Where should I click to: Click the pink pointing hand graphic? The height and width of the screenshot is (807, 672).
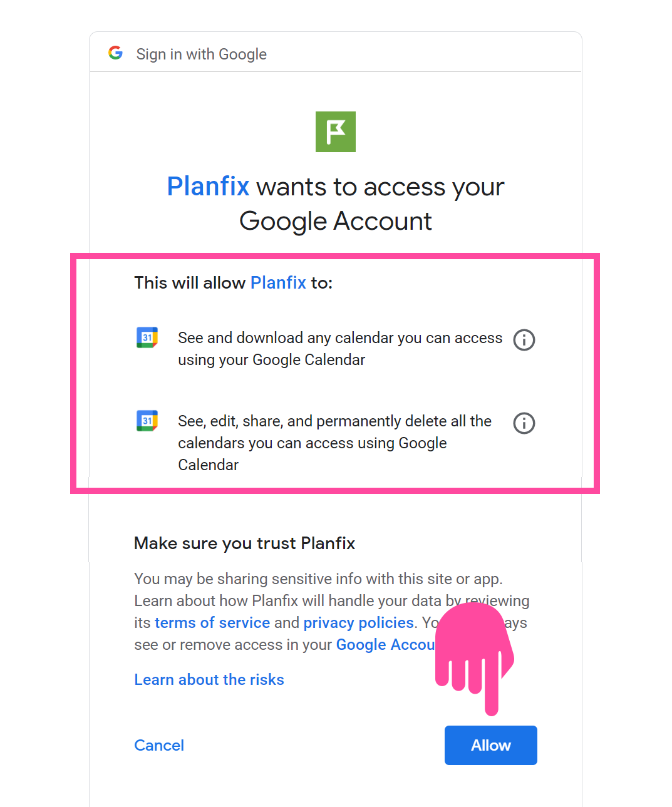[x=475, y=659]
